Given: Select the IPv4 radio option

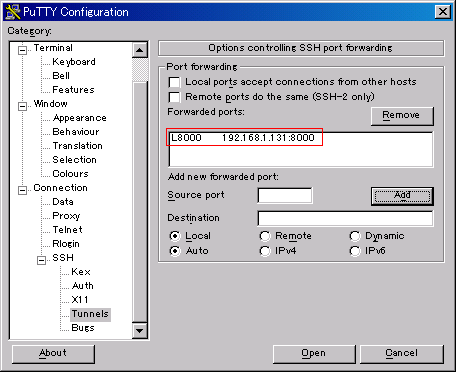Looking at the screenshot, I should [265, 251].
